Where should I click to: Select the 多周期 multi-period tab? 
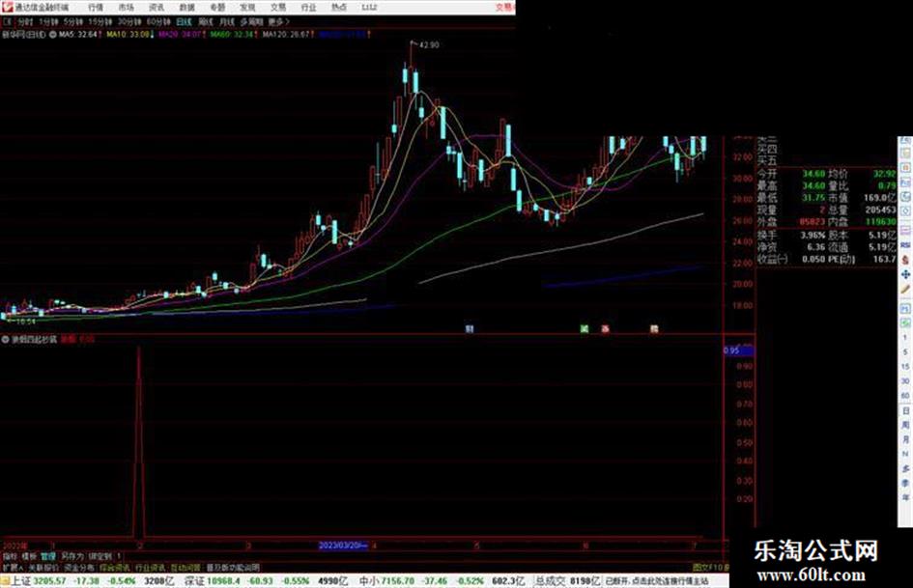click(251, 21)
